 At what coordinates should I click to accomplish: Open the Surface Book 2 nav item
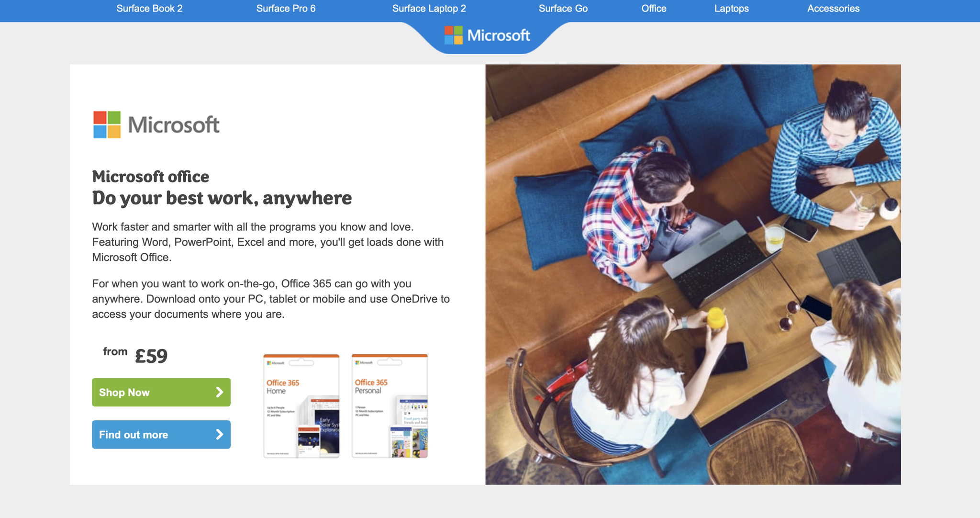click(149, 9)
